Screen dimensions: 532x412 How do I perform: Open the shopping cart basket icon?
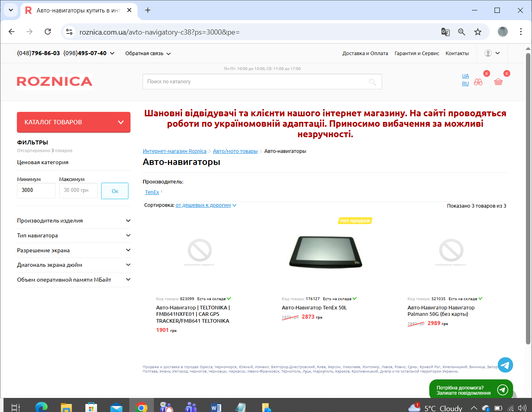(x=498, y=82)
